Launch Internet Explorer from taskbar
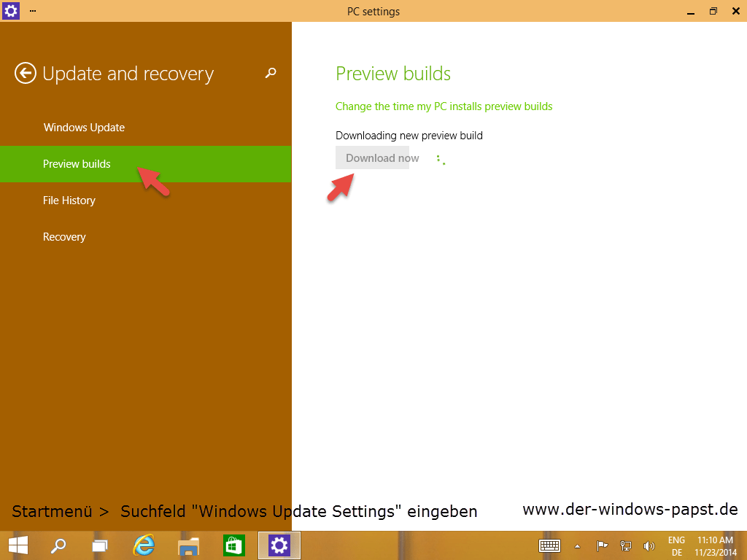This screenshot has height=560, width=747. [x=144, y=545]
